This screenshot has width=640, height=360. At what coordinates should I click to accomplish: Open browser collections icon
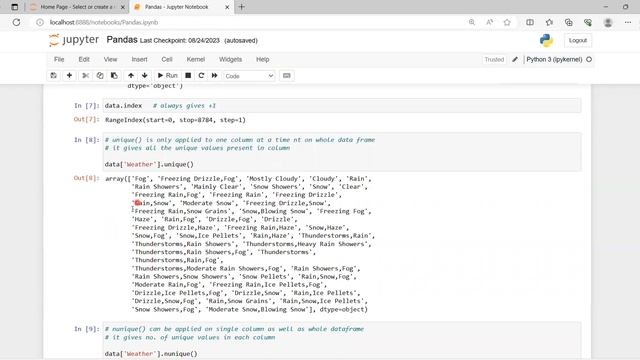click(x=569, y=22)
